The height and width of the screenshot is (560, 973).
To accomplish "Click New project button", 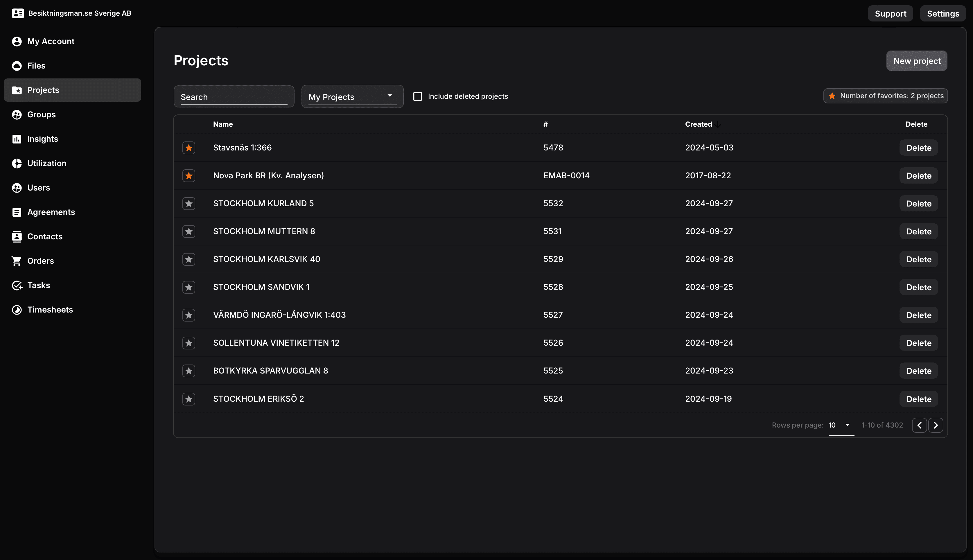I will click(x=917, y=60).
